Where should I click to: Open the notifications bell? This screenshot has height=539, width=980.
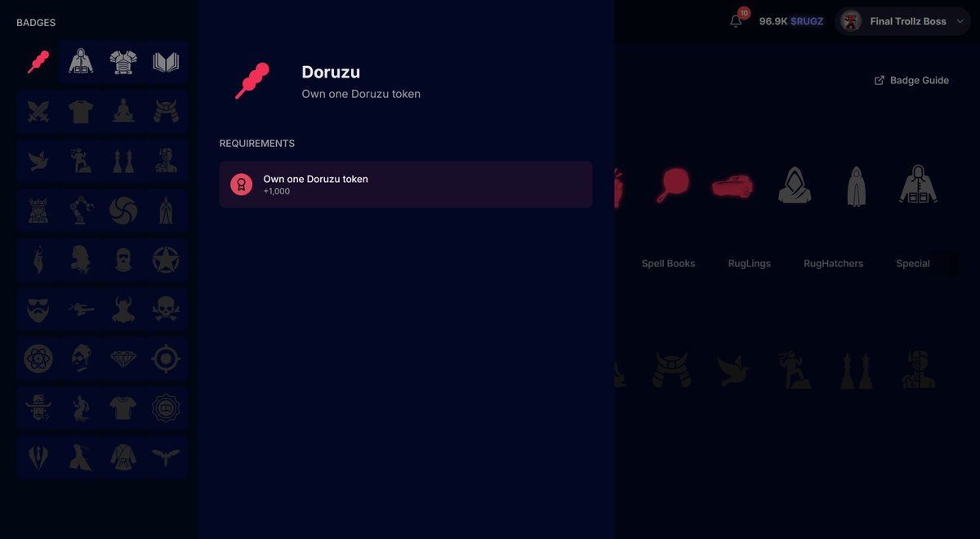pos(736,21)
